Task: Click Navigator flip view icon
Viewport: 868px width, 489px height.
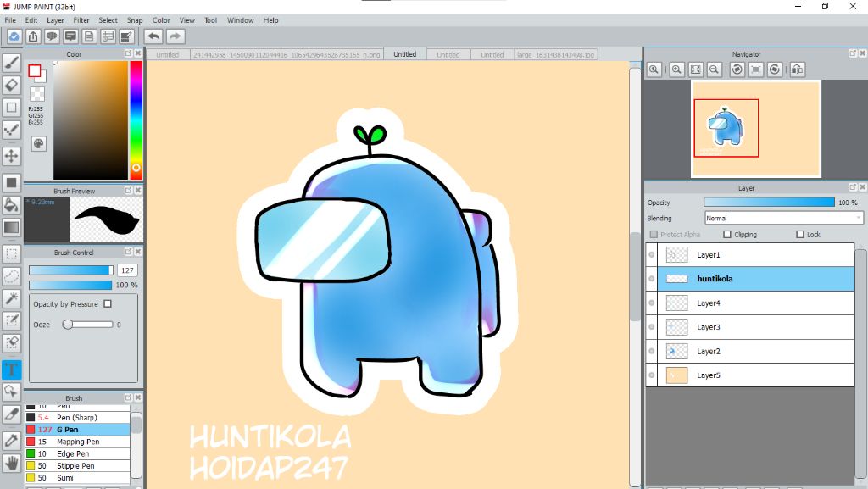Action: [797, 69]
